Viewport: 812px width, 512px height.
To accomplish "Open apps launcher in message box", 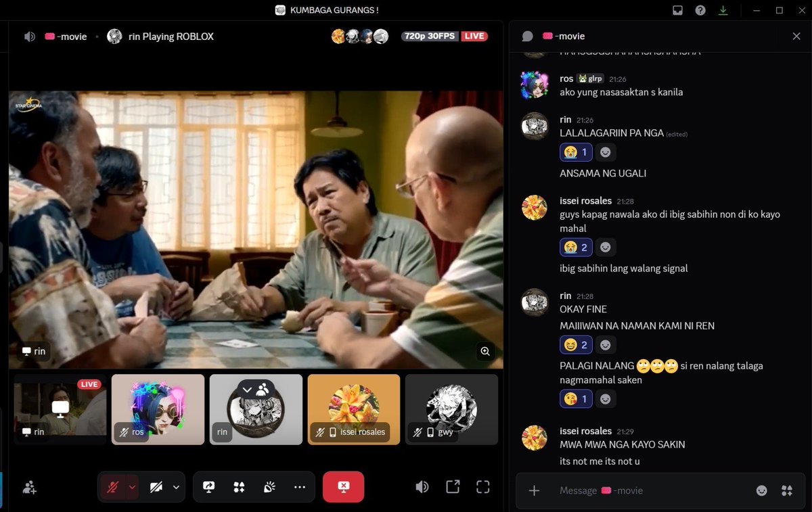I will click(786, 490).
